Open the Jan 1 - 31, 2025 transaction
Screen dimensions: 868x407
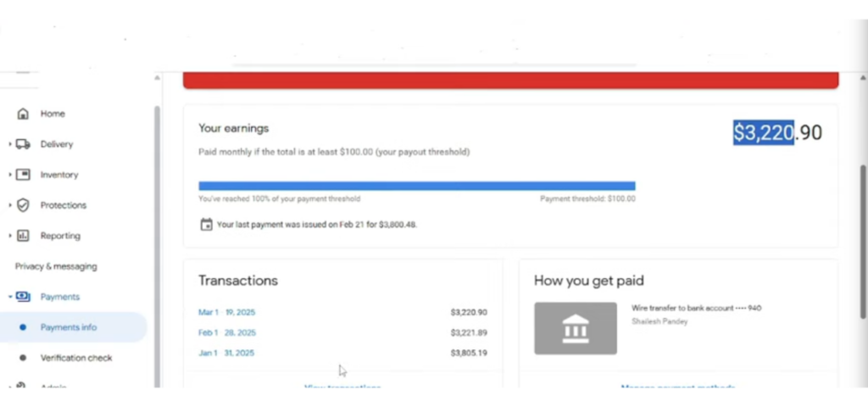226,353
